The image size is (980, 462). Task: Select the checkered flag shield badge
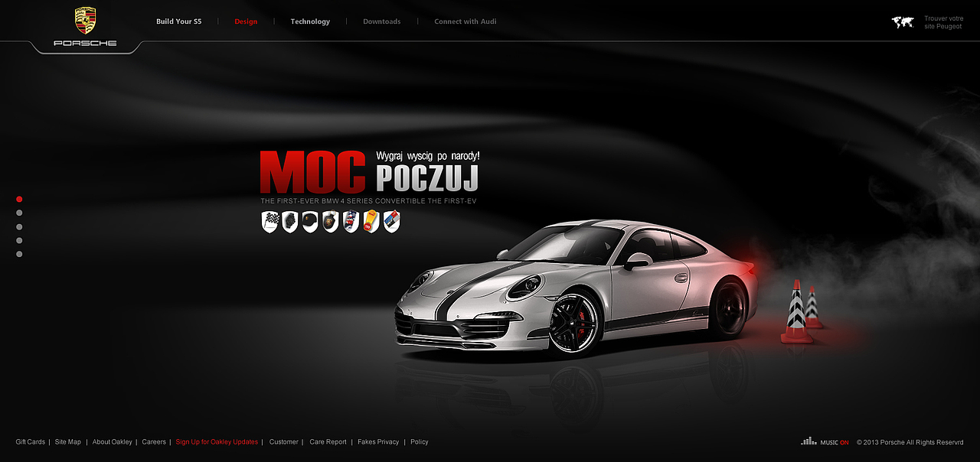[270, 222]
